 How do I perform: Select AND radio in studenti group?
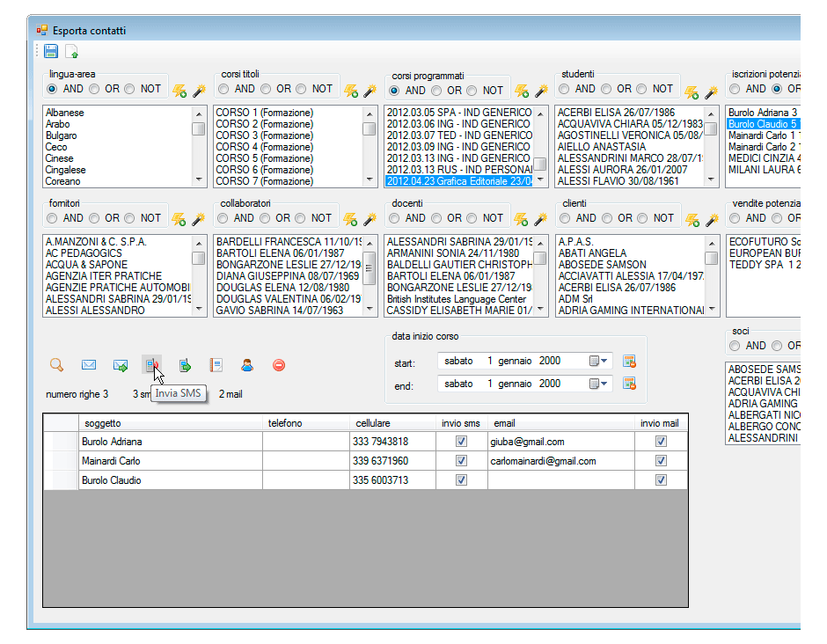coord(564,89)
